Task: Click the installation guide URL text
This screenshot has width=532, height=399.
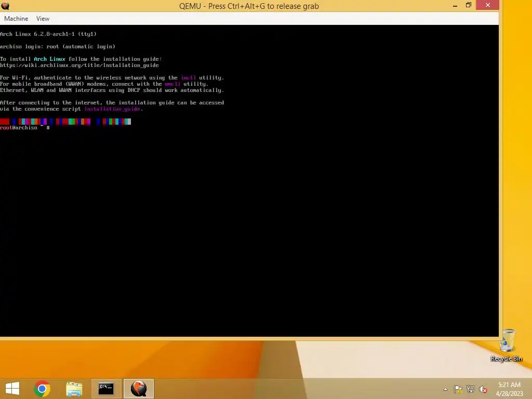Action: pos(79,65)
